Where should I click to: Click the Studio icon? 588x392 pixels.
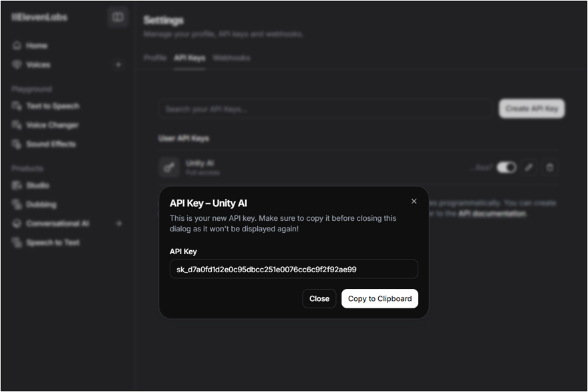point(17,185)
